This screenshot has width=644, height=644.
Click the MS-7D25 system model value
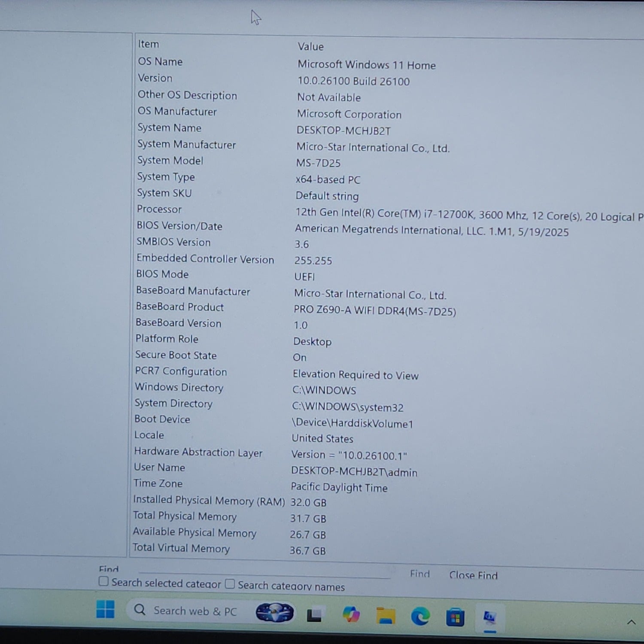318,163
